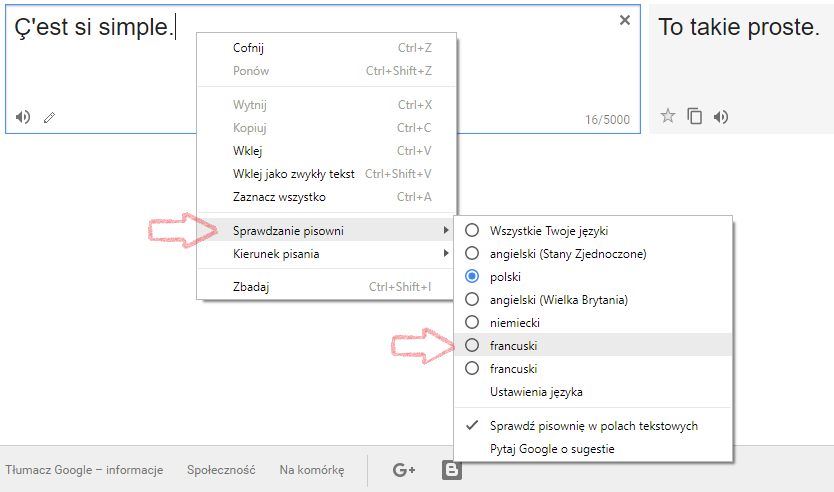Open the Google+ icon in footer
Screen dimensions: 834x492
coord(404,469)
